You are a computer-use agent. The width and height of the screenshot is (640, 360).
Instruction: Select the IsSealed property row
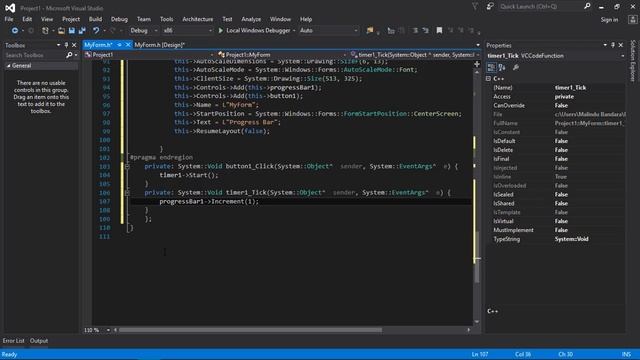556,195
